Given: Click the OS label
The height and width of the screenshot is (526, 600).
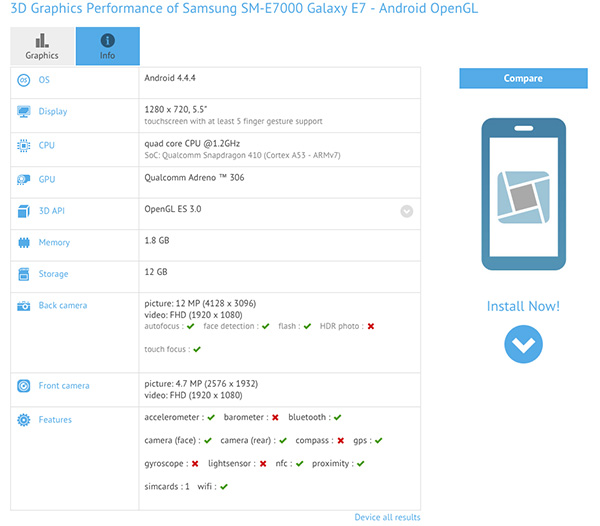Looking at the screenshot, I should [x=44, y=80].
